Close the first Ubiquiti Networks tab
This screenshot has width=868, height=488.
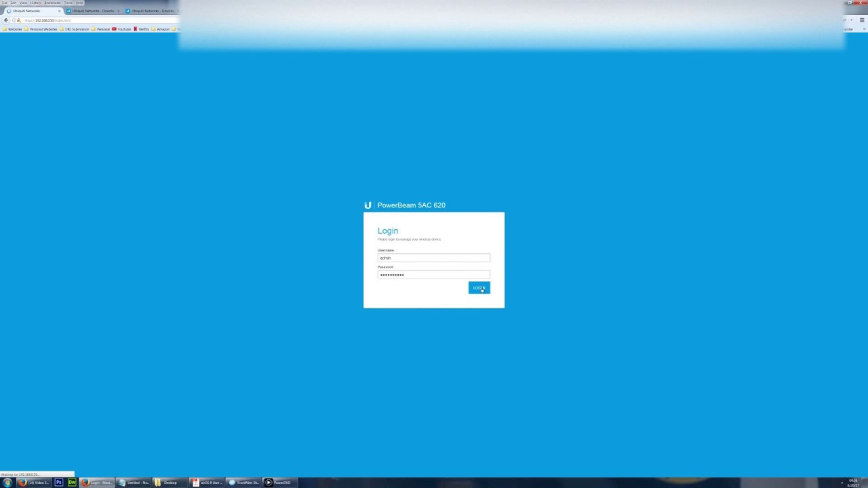59,11
